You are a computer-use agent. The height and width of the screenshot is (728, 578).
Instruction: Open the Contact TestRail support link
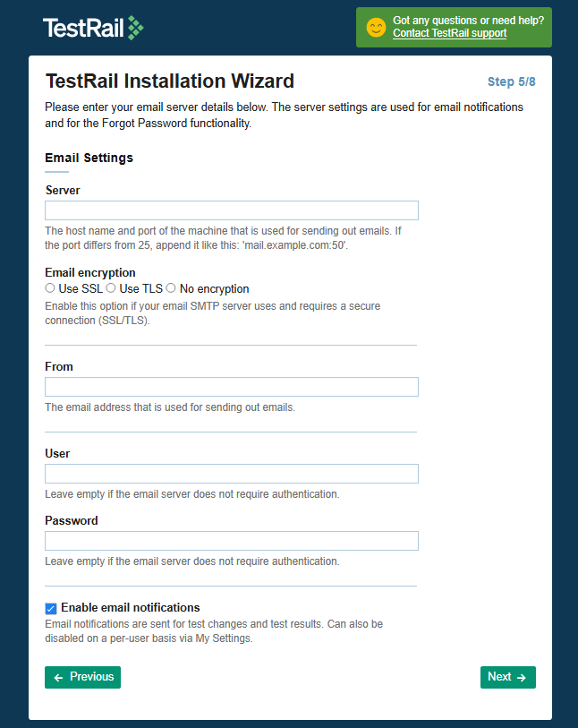tap(449, 34)
